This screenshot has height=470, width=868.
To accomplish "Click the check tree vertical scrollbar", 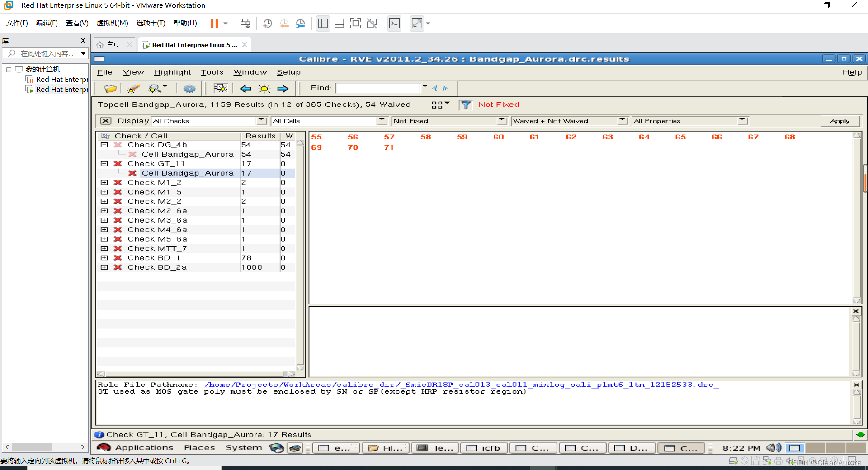I will pos(300,255).
